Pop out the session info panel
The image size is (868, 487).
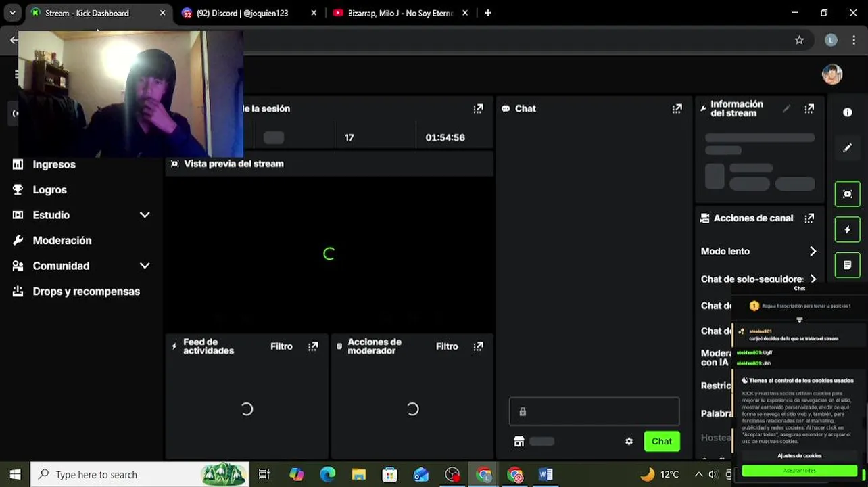(x=478, y=108)
